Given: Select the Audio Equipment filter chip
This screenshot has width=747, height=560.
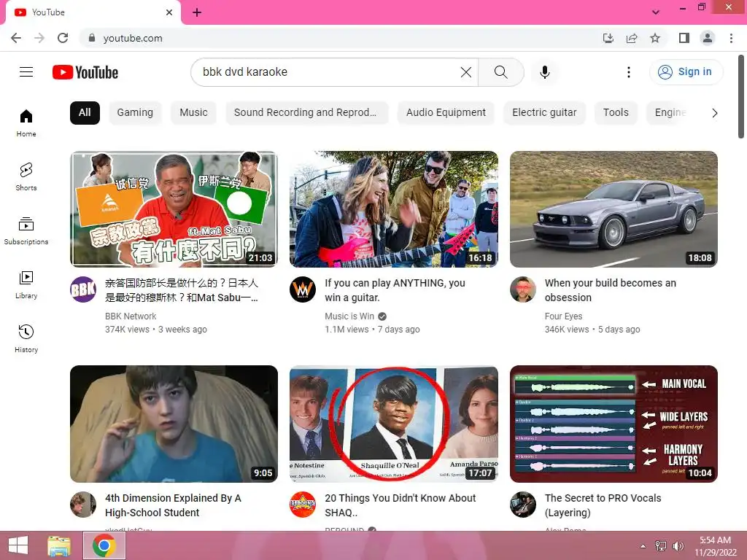Looking at the screenshot, I should point(446,113).
